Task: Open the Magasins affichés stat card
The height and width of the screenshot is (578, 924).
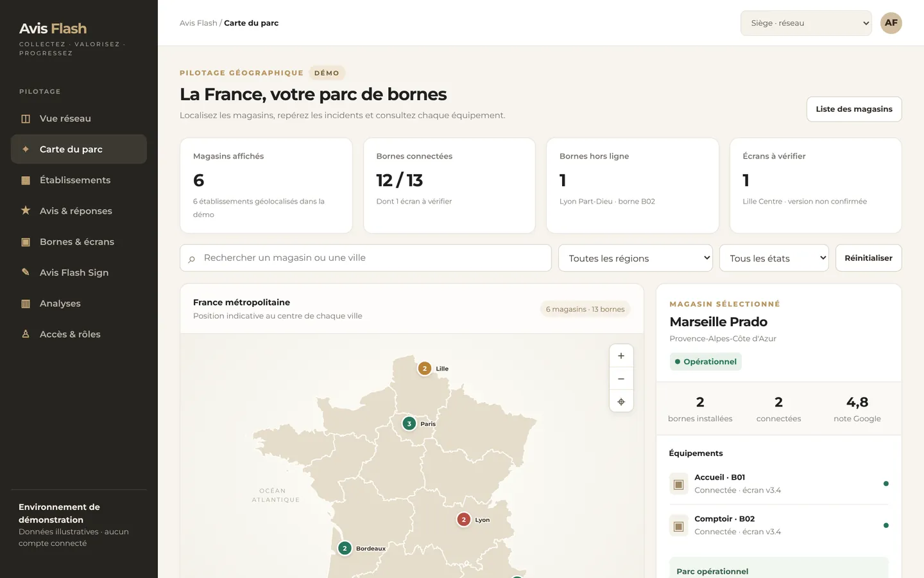Action: tap(266, 186)
